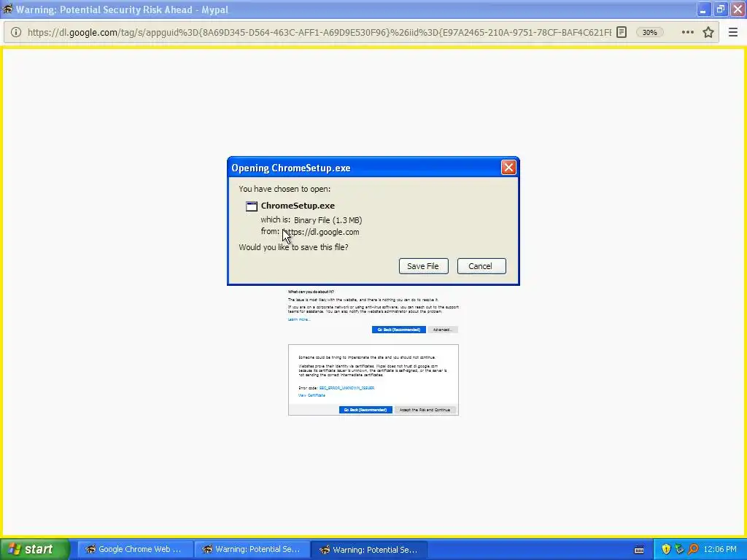Restore down the Mypal browser window
This screenshot has width=747, height=560.
coord(720,9)
